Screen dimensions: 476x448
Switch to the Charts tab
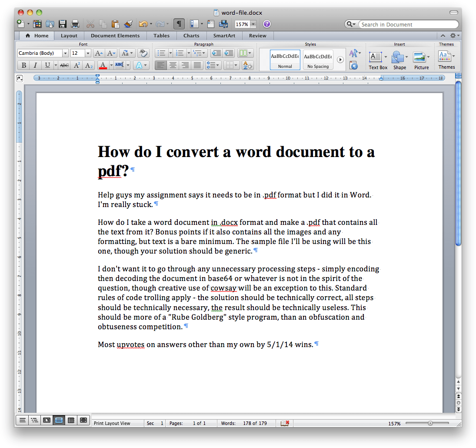(x=191, y=36)
